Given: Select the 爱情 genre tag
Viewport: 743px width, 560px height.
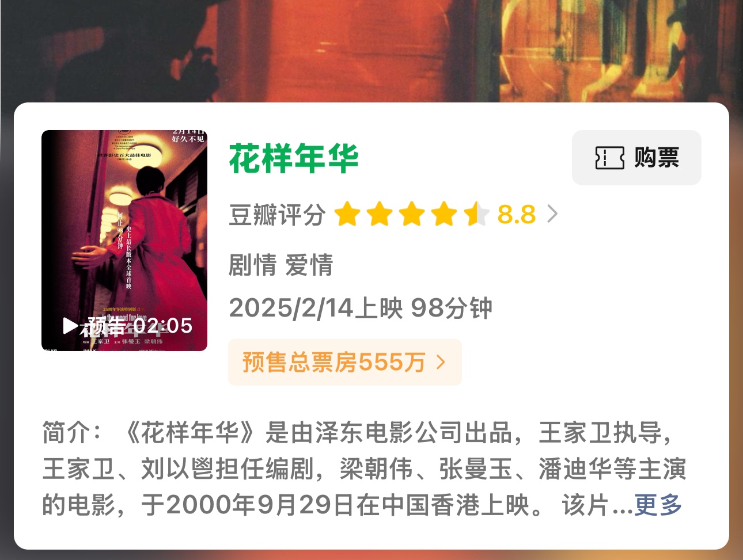Looking at the screenshot, I should tap(309, 265).
